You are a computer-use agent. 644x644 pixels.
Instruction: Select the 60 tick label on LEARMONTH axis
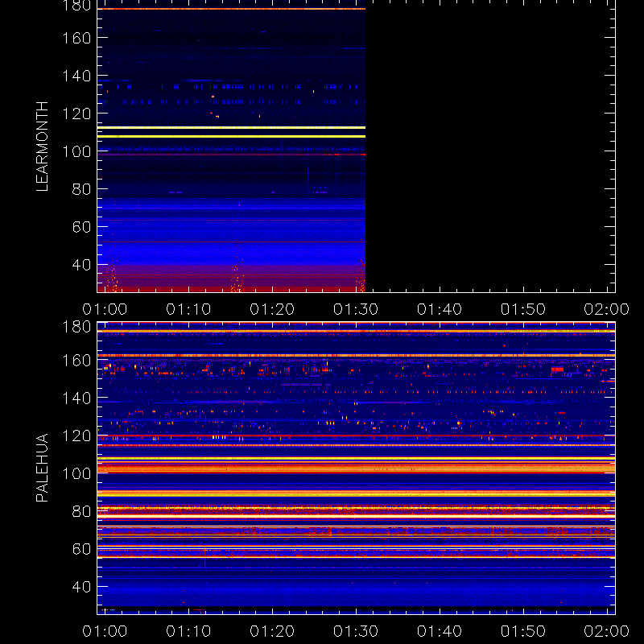pyautogui.click(x=81, y=227)
